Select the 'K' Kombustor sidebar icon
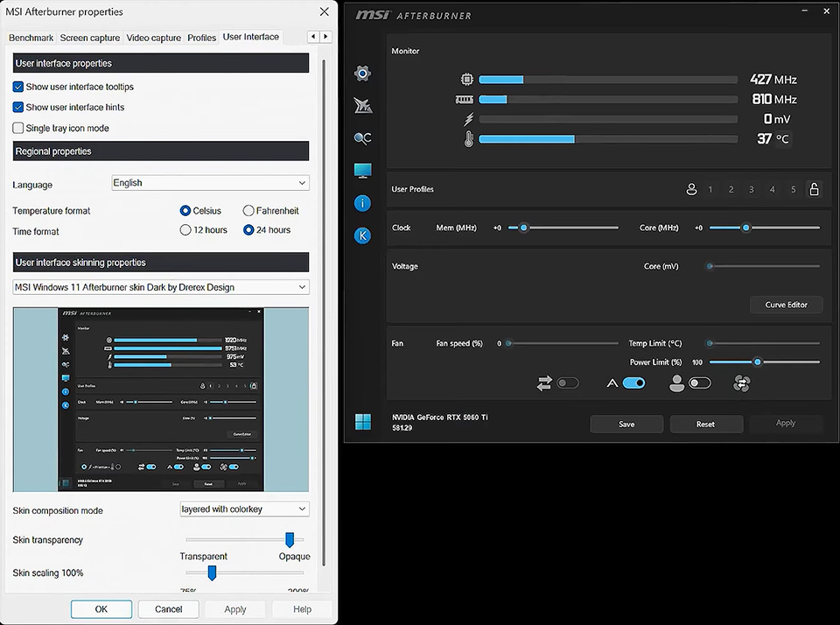Image resolution: width=840 pixels, height=625 pixels. click(x=362, y=235)
